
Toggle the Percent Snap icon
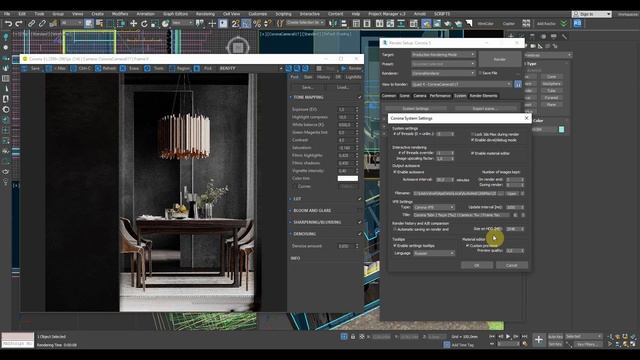pos(257,24)
